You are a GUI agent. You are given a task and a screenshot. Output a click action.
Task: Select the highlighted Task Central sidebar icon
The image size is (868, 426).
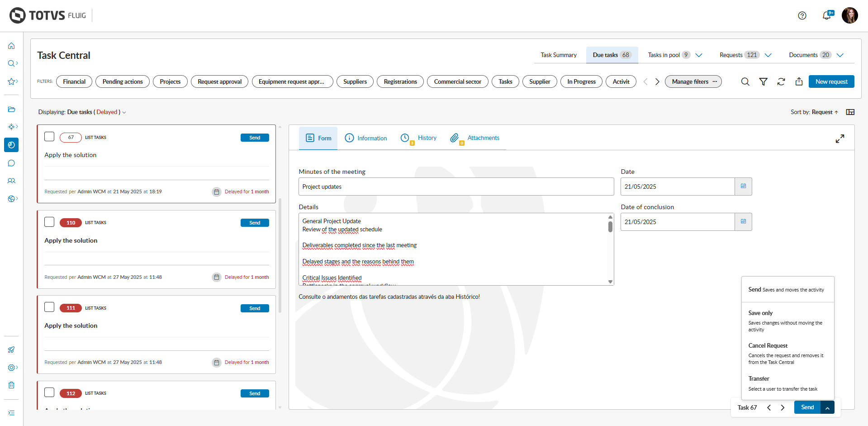[x=11, y=145]
